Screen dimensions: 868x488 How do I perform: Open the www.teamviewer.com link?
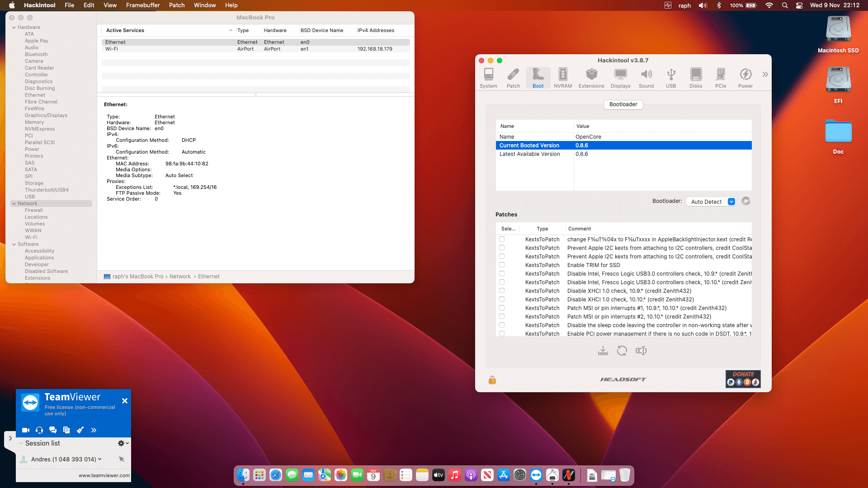click(104, 475)
